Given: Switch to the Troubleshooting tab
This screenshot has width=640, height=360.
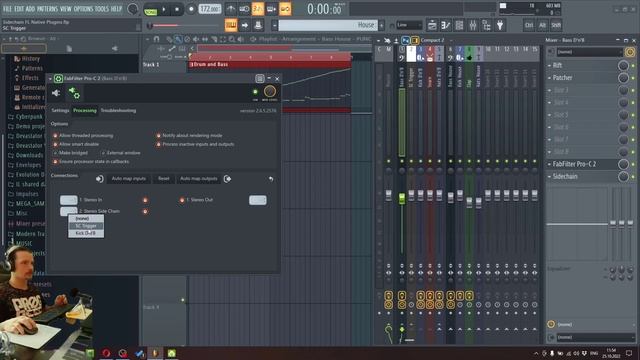Looking at the screenshot, I should pyautogui.click(x=118, y=111).
